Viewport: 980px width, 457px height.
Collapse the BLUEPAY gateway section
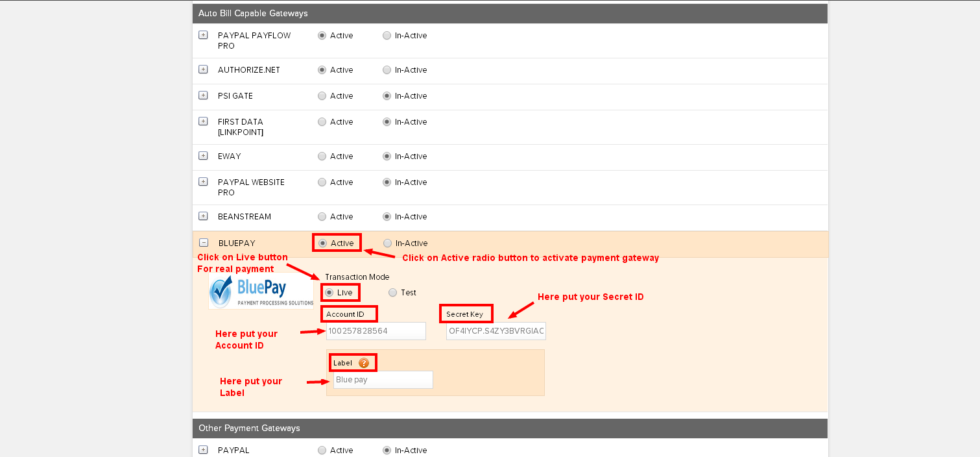(204, 243)
